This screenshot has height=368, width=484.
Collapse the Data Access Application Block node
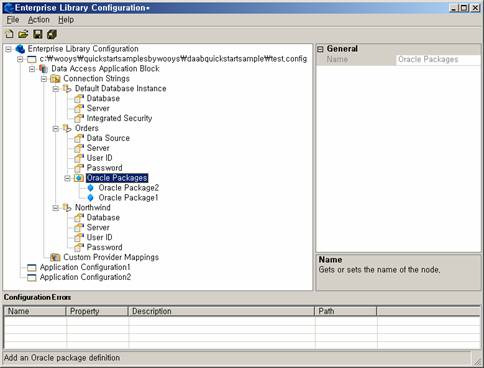tap(32, 69)
